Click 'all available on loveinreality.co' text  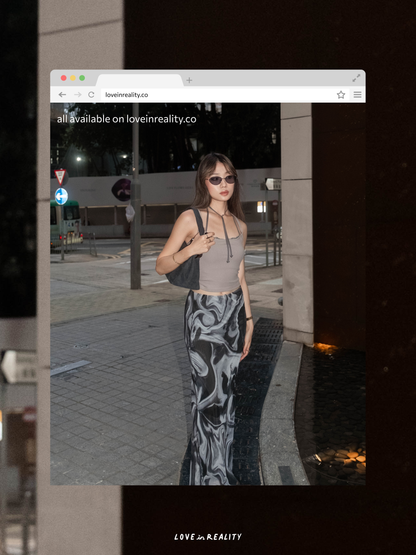point(126,119)
